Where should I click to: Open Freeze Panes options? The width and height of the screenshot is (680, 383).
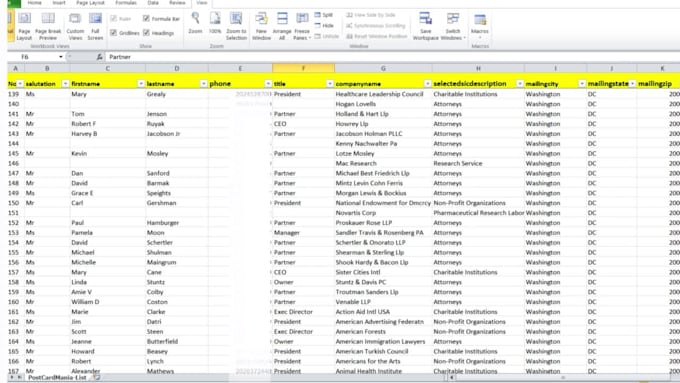pos(302,26)
